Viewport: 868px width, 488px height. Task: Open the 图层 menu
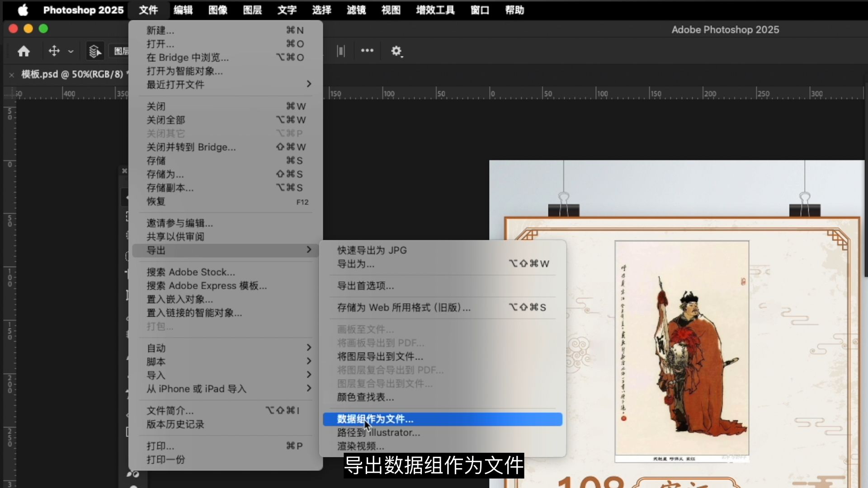252,10
